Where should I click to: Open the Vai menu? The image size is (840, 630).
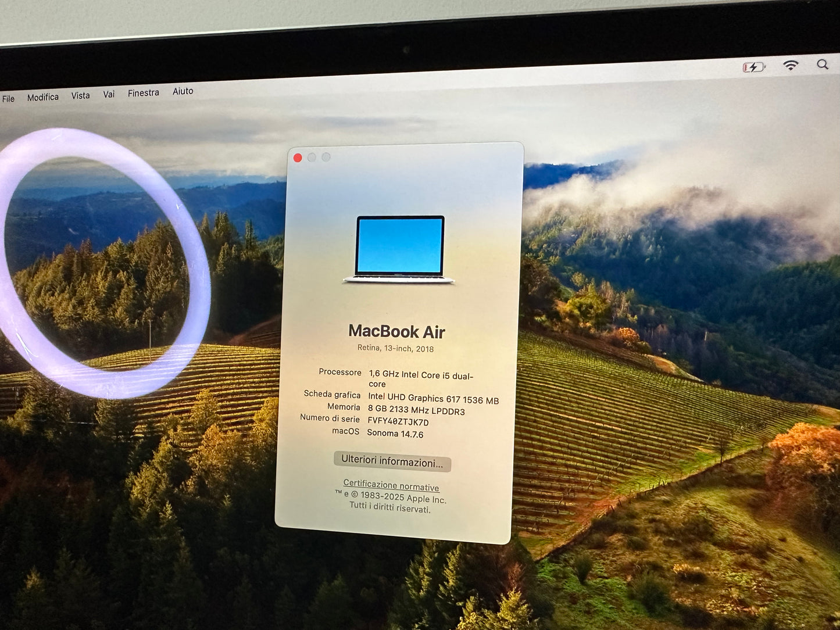[x=109, y=94]
